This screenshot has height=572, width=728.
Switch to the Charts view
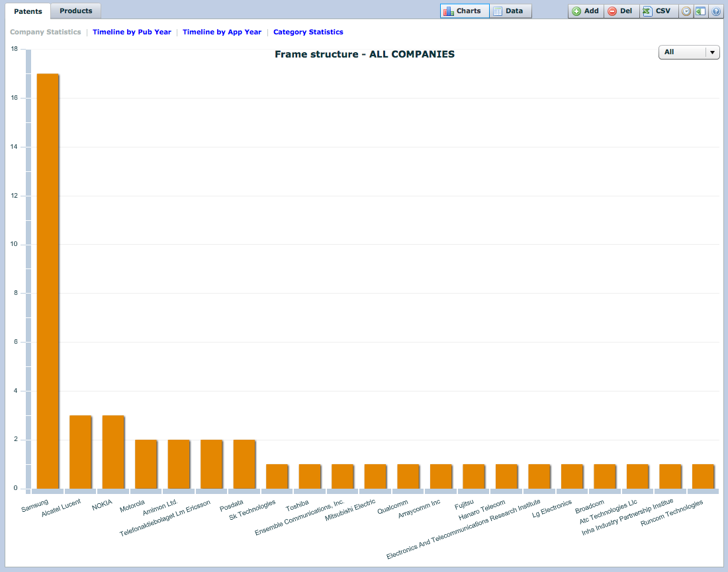click(x=465, y=11)
